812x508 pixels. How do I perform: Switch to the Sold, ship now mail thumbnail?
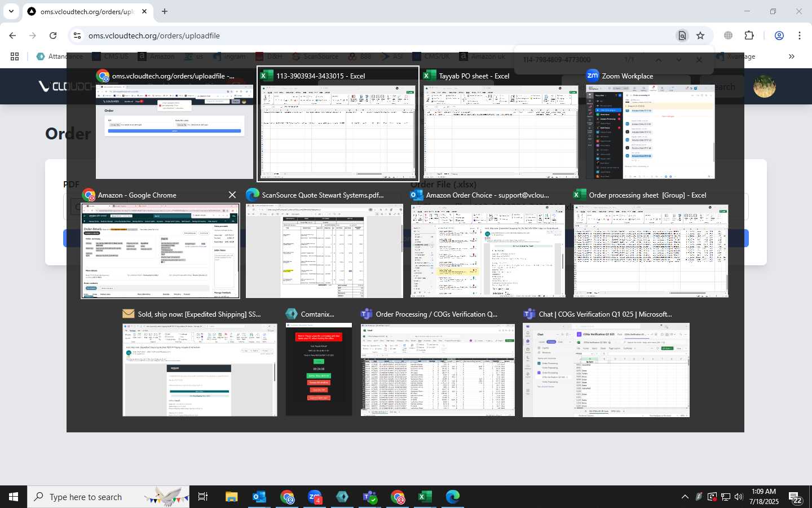click(x=200, y=370)
